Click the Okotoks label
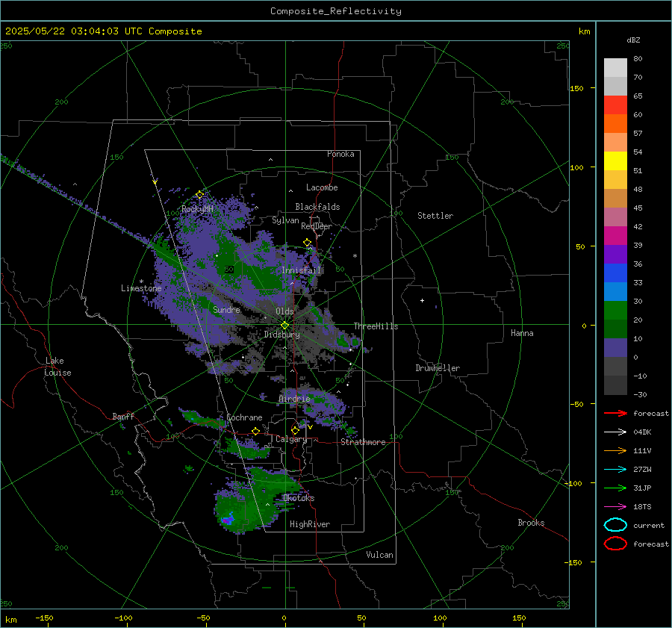Image resolution: width=672 pixels, height=628 pixels. 299,498
